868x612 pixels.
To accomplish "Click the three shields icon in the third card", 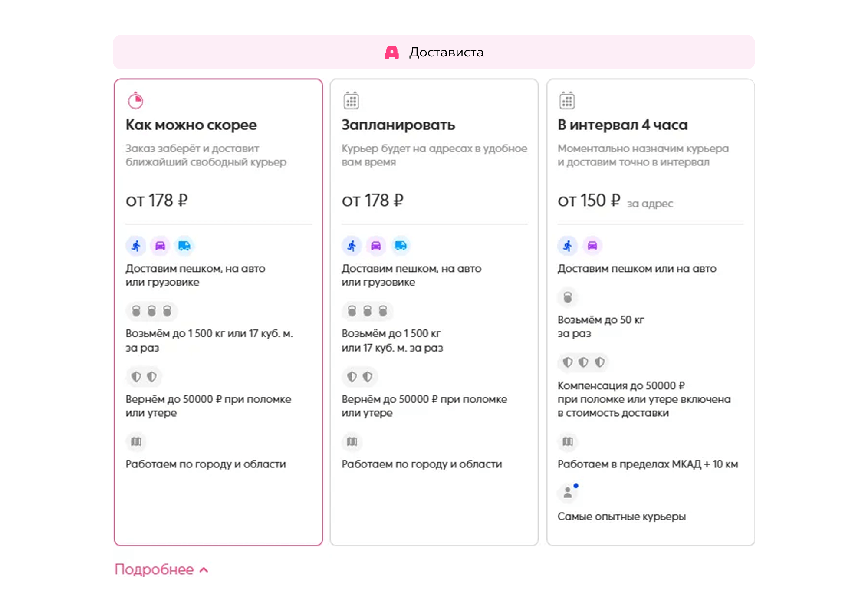I will pyautogui.click(x=583, y=362).
